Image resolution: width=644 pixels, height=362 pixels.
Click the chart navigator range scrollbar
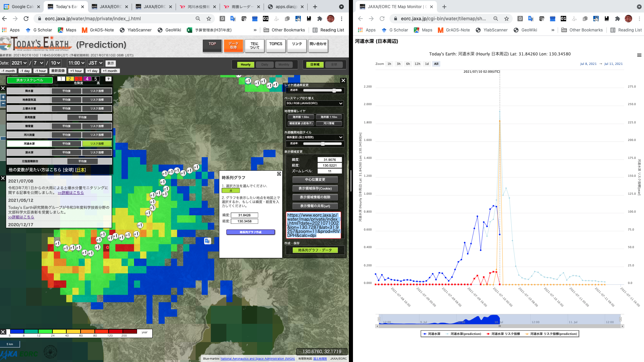coord(499,326)
